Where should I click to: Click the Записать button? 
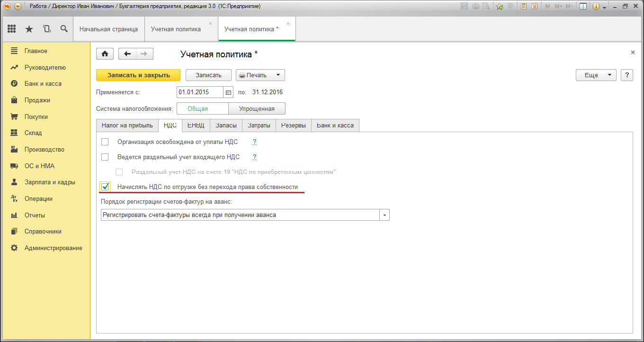click(208, 75)
